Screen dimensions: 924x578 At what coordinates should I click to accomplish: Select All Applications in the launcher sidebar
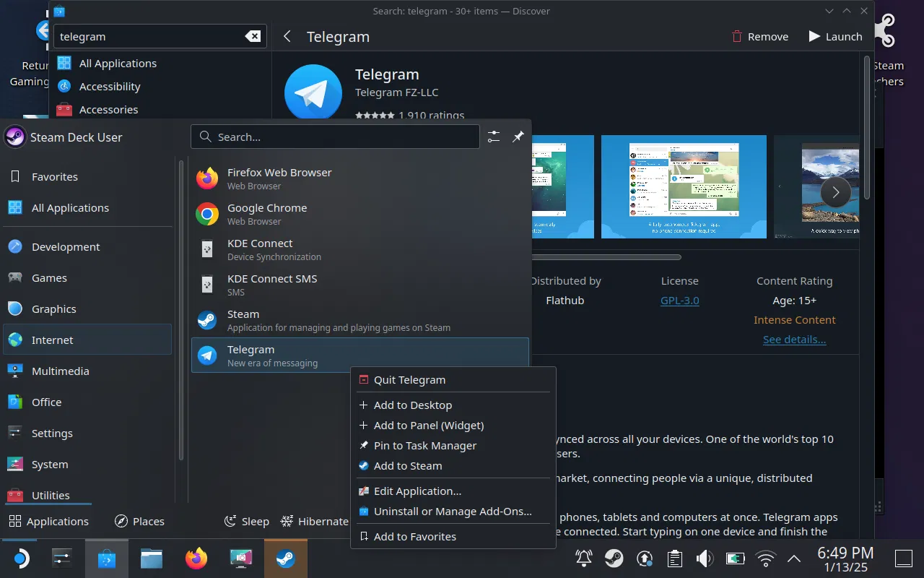(87, 208)
